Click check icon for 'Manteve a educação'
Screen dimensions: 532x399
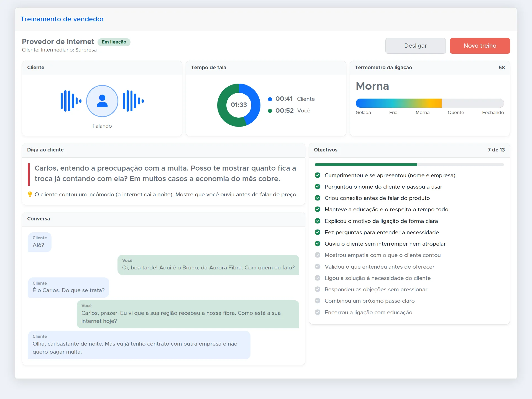(318, 209)
